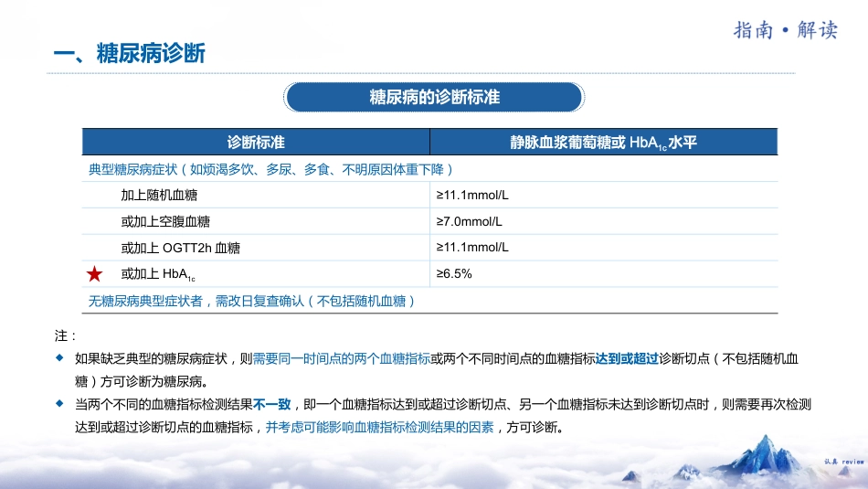Click the 诊断标准 column header
868x489 pixels.
click(x=256, y=143)
